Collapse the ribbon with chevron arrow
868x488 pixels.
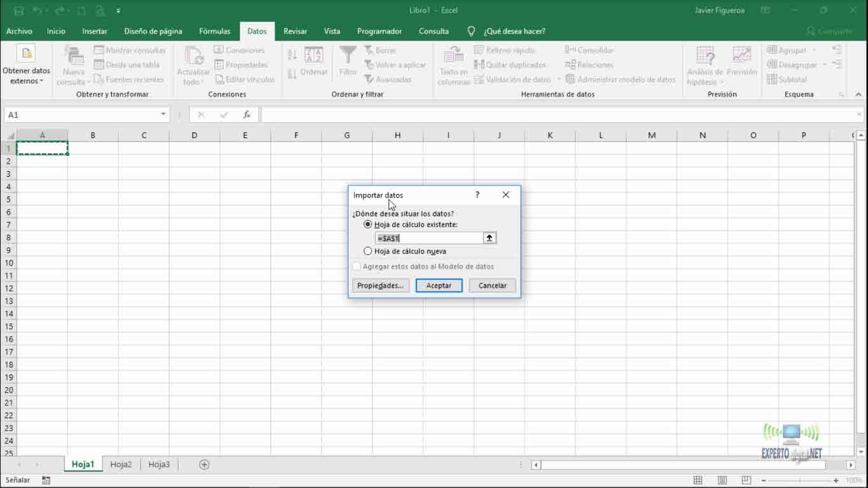pyautogui.click(x=858, y=95)
